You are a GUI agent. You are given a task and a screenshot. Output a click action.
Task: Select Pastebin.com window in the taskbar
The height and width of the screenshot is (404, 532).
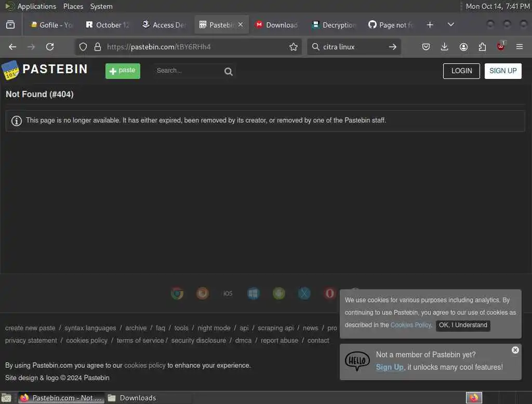pyautogui.click(x=61, y=398)
